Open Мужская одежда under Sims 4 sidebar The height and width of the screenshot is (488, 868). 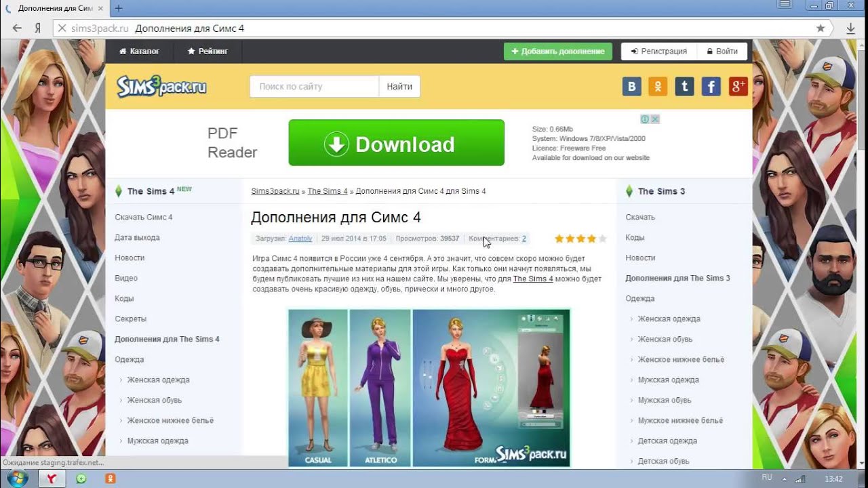(x=157, y=441)
